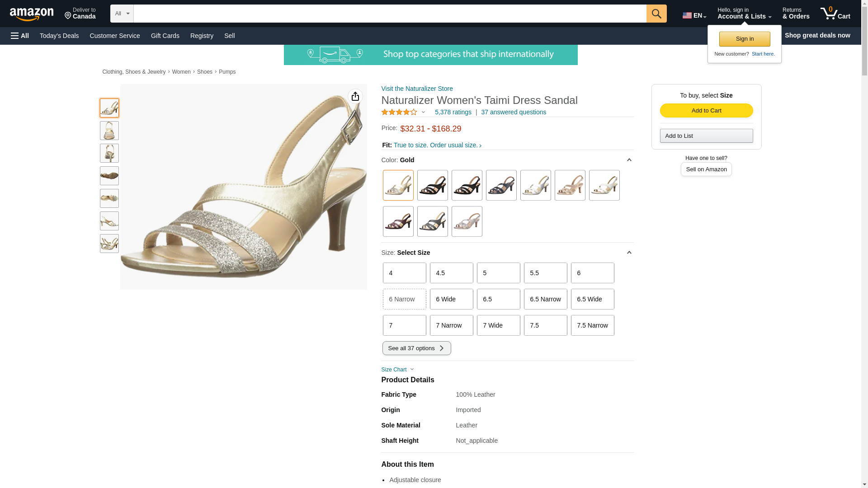Open Today's Deals from the nav bar
868x488 pixels.
click(x=59, y=36)
